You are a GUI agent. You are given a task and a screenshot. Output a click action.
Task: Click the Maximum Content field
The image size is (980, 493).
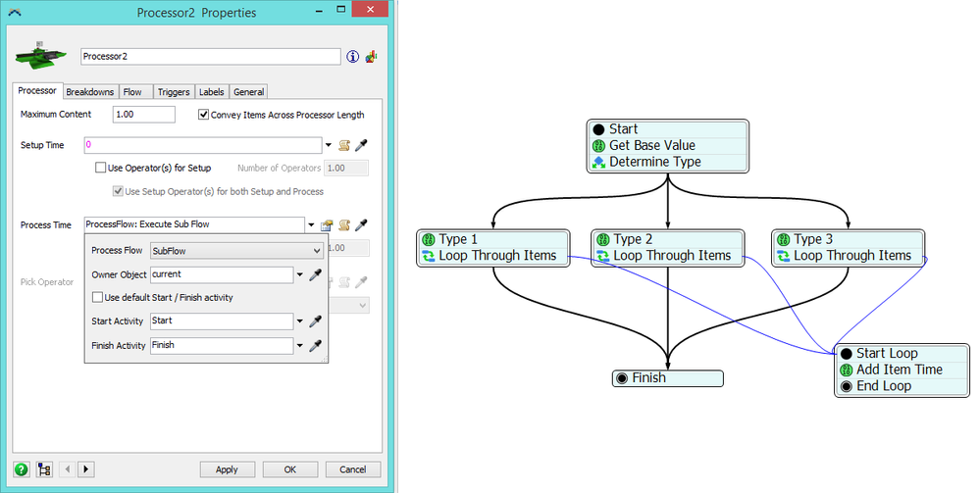tap(144, 115)
